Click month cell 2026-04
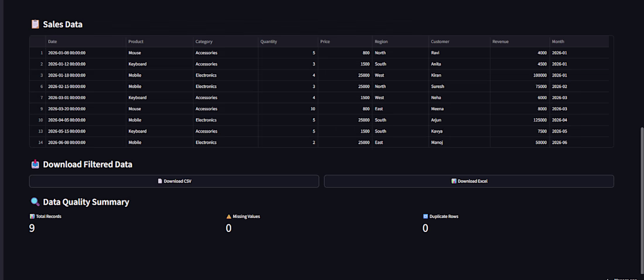The height and width of the screenshot is (280, 644). click(x=579, y=120)
